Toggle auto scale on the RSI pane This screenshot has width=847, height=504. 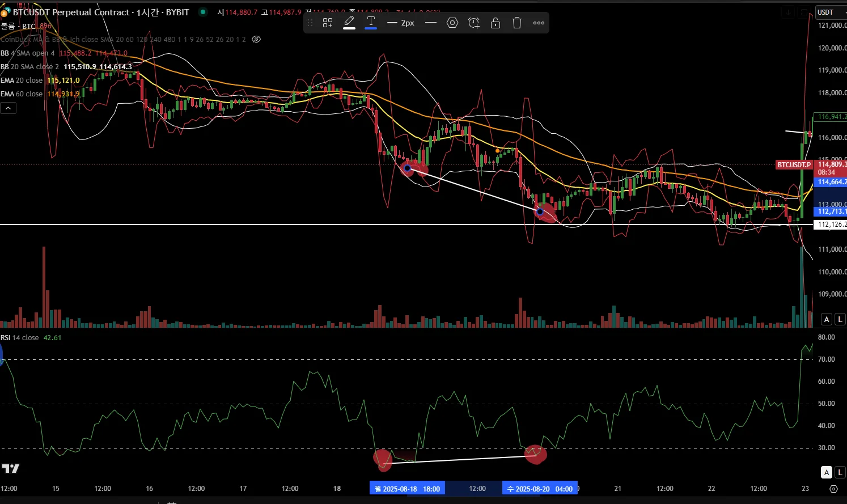pos(827,472)
